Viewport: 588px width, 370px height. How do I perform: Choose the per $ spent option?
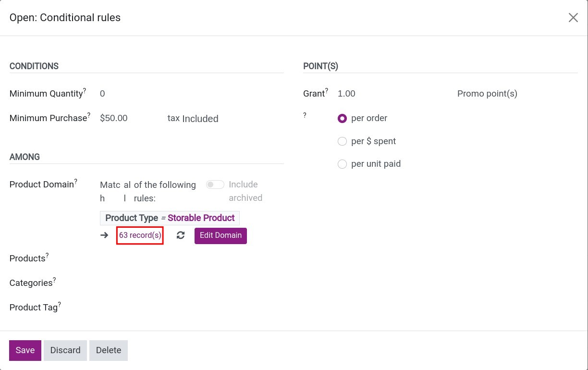tap(342, 141)
